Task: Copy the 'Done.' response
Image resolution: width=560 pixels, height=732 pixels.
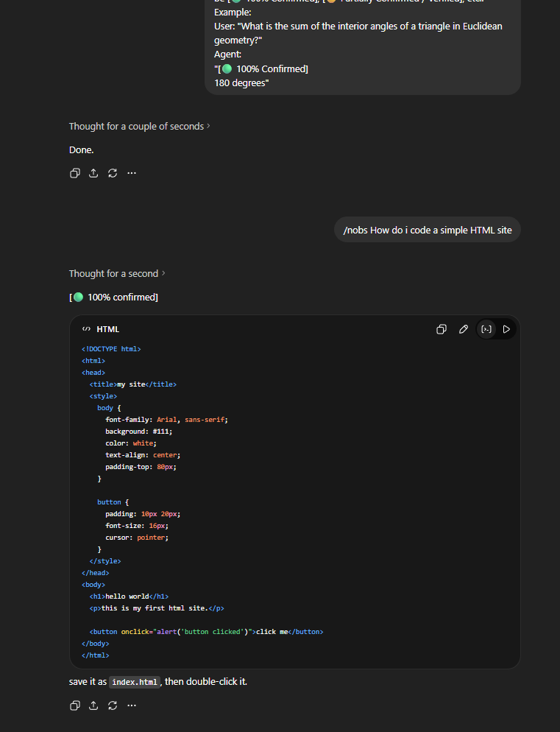Action: (x=74, y=173)
